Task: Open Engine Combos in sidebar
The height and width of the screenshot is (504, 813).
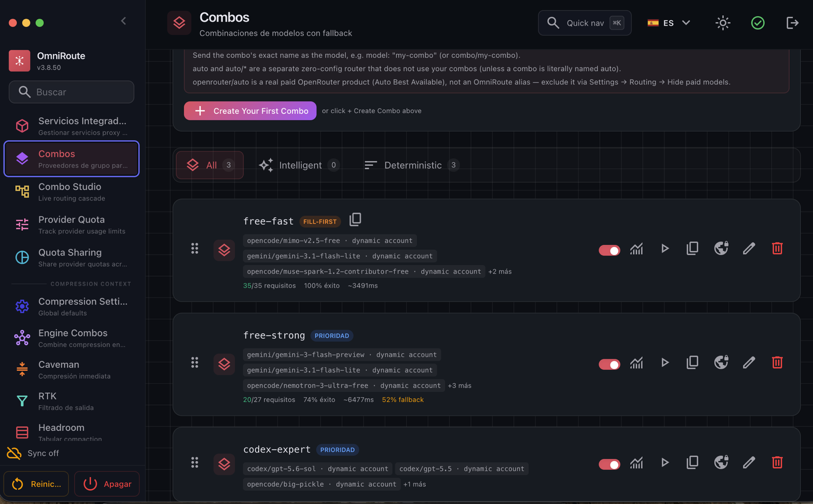Action: (x=72, y=338)
